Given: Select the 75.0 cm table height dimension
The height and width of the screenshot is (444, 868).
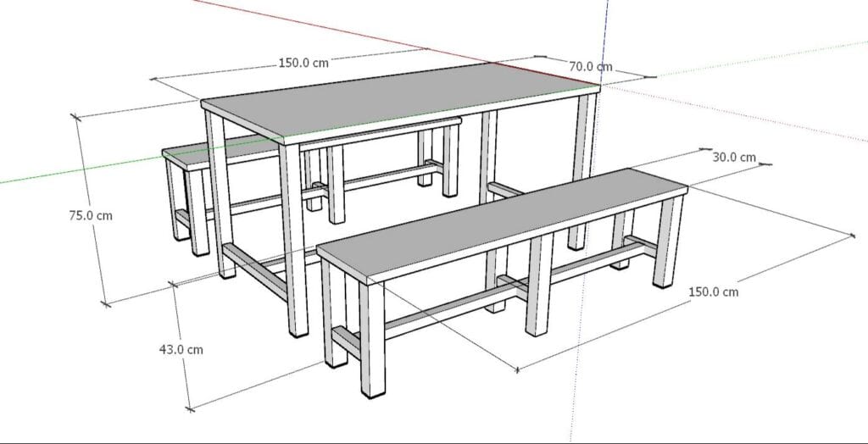Looking at the screenshot, I should [x=90, y=215].
